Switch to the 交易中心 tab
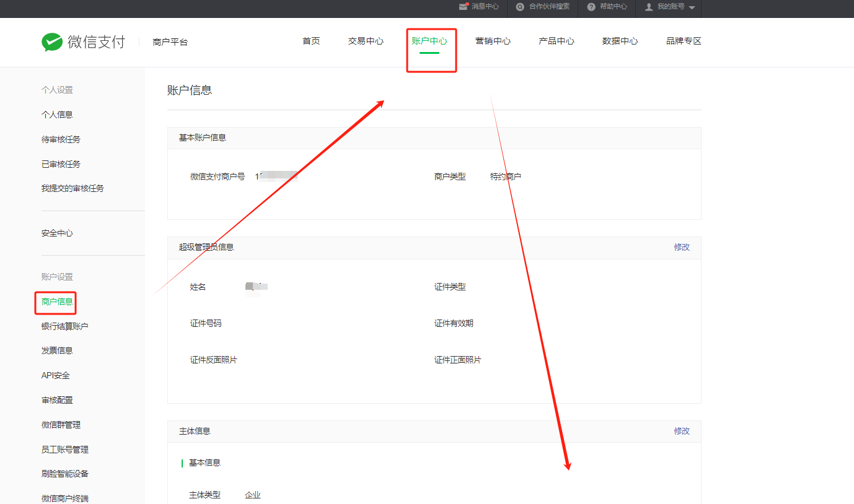The image size is (854, 504). pyautogui.click(x=366, y=41)
